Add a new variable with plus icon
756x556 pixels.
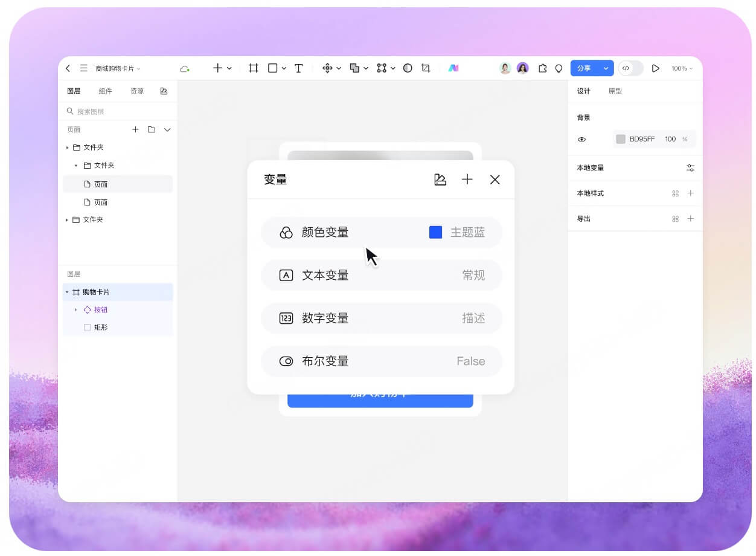[x=467, y=179]
